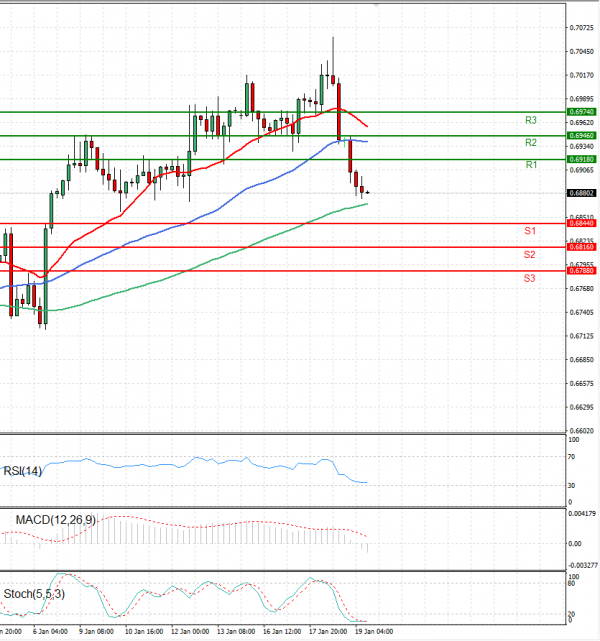Click the MACD 0.00 zero-level value
This screenshot has width=600, height=641.
pyautogui.click(x=575, y=543)
